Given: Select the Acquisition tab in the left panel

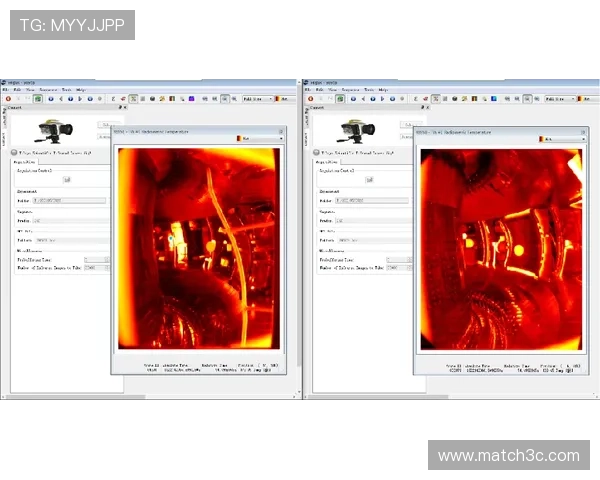Looking at the screenshot, I should tap(24, 161).
